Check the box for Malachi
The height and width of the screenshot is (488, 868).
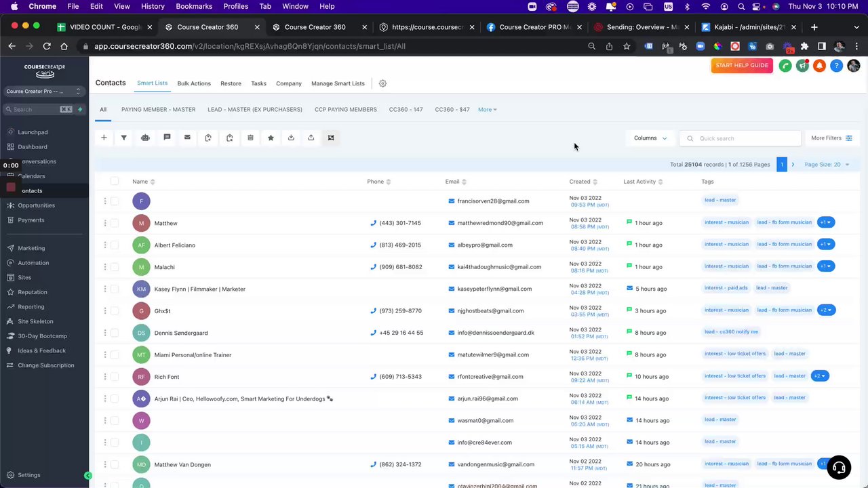tap(115, 267)
